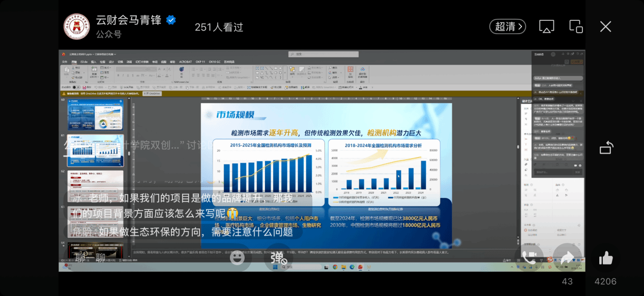Open the 超清 video quality selector
The height and width of the screenshot is (296, 644).
click(507, 26)
